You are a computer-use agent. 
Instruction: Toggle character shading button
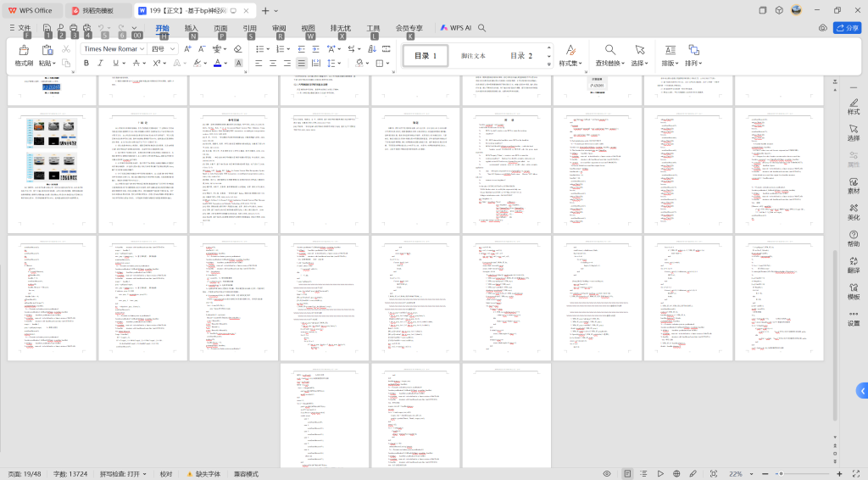pos(238,64)
